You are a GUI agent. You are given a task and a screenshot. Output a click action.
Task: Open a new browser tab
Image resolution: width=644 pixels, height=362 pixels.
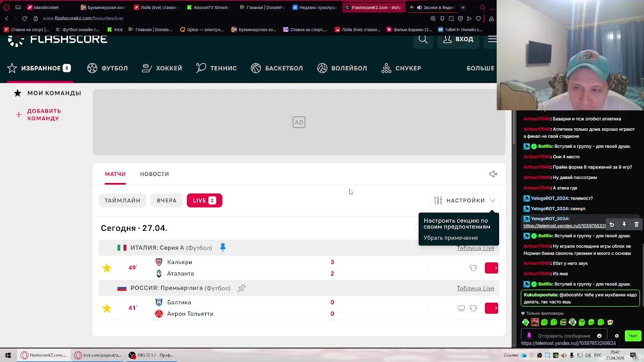tap(463, 8)
